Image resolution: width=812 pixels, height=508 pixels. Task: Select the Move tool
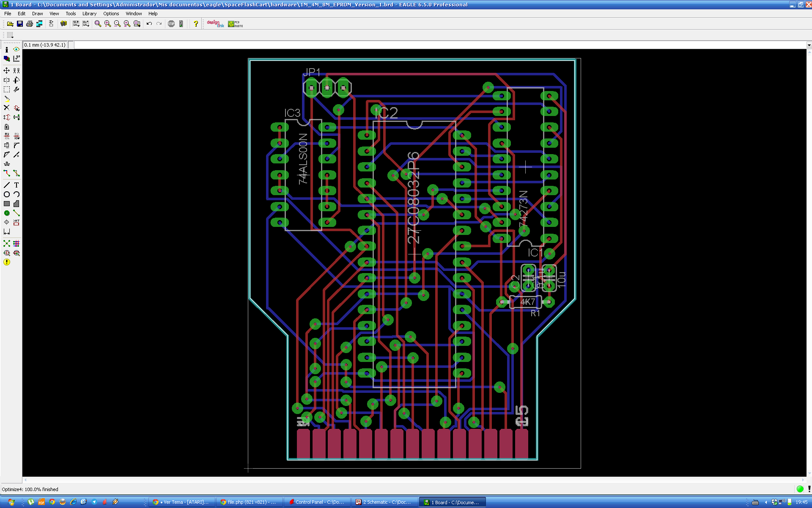click(x=7, y=71)
